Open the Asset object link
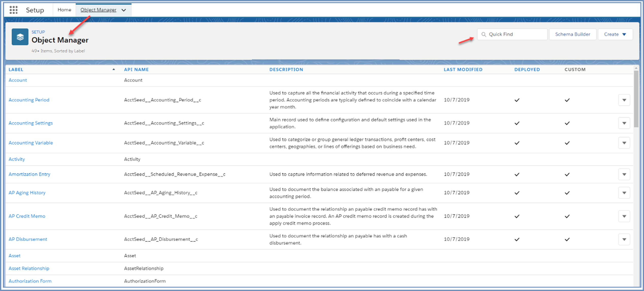The image size is (644, 291). click(x=14, y=256)
